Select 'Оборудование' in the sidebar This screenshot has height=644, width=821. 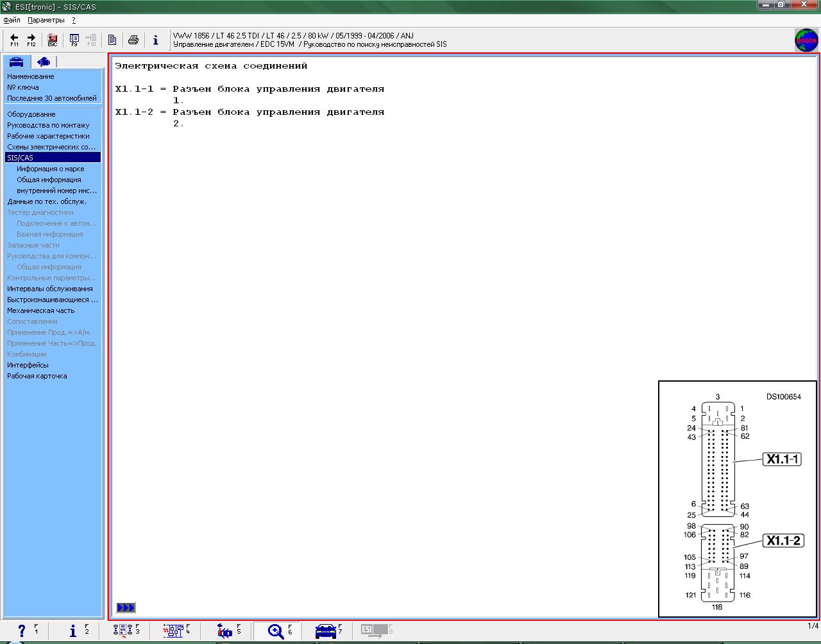coord(31,114)
